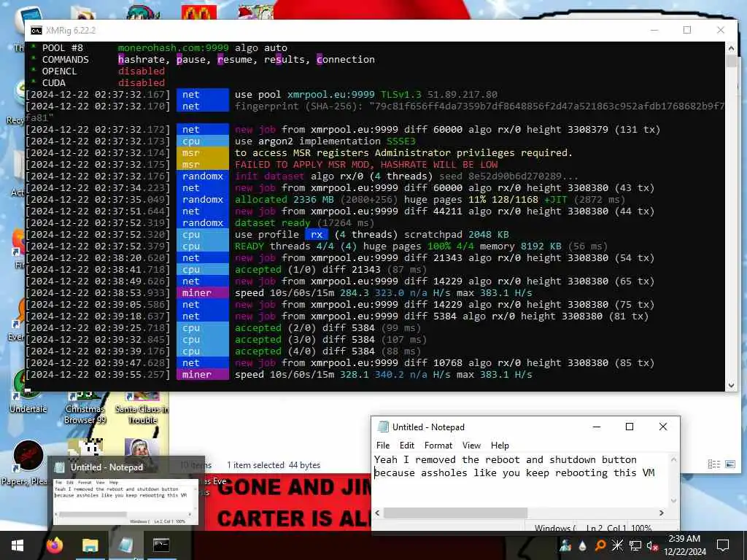Click Notepad horizontal scrollbar left arrow

click(377, 513)
